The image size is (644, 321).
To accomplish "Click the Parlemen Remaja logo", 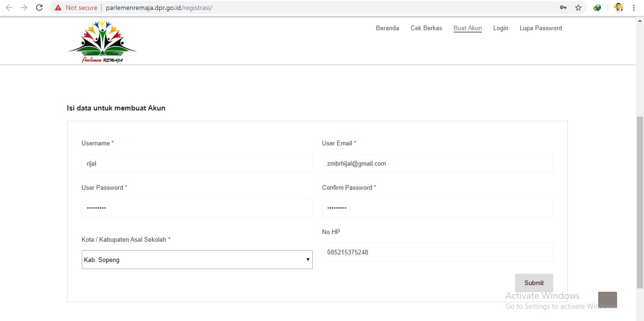I will point(103,42).
